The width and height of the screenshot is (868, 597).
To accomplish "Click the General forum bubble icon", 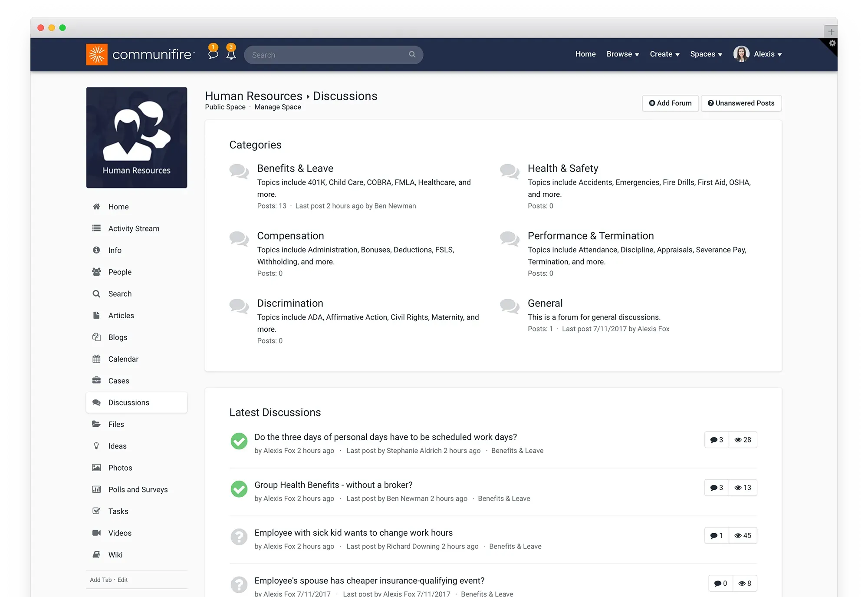I will (x=510, y=306).
